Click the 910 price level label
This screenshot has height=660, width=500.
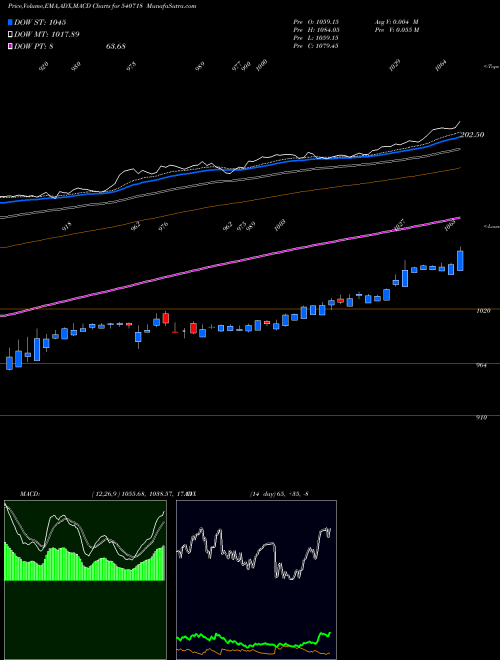[482, 418]
